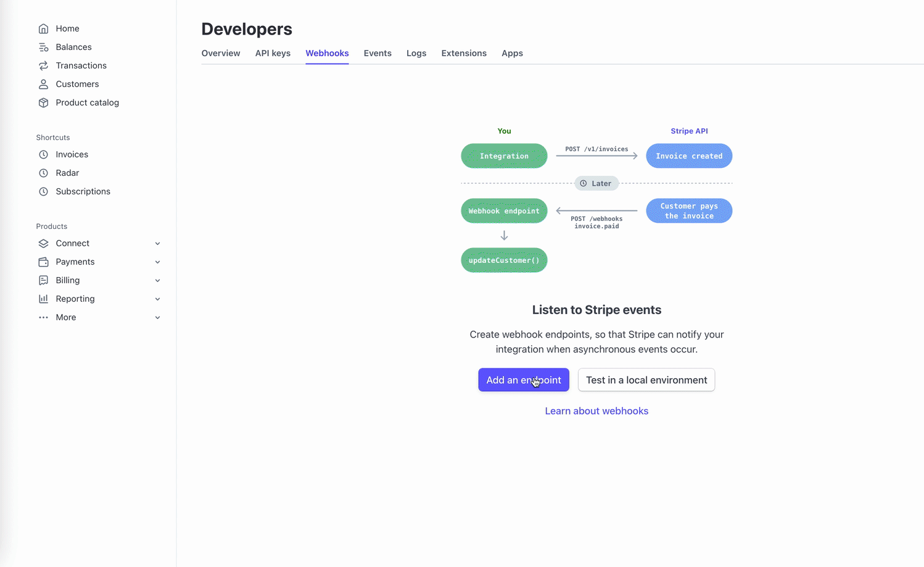Expand the Payments chevron
924x567 pixels.
pyautogui.click(x=157, y=262)
